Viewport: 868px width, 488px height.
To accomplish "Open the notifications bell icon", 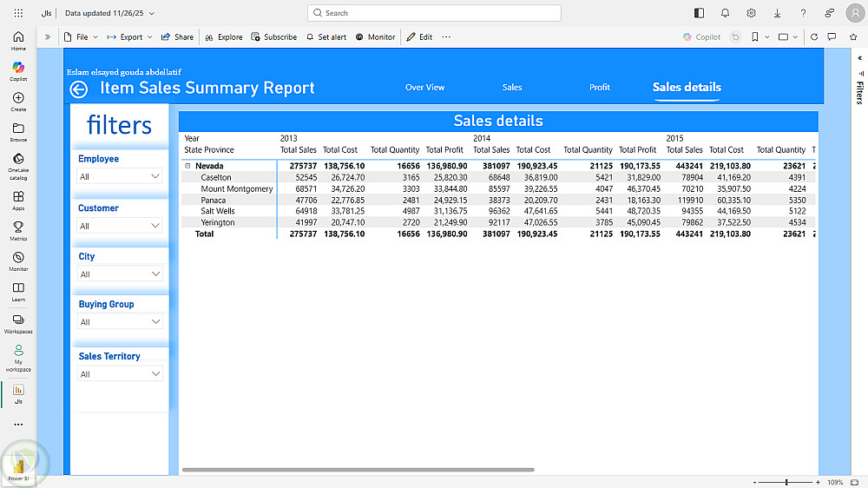I will [725, 13].
